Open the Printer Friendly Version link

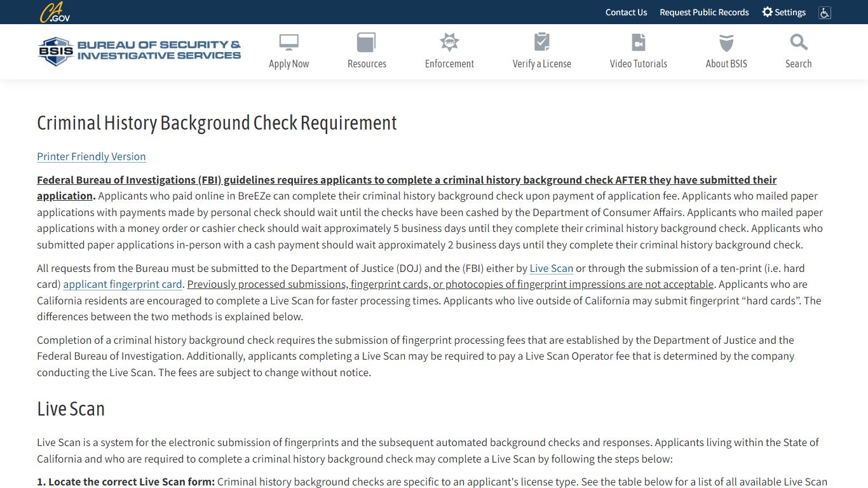pos(92,156)
